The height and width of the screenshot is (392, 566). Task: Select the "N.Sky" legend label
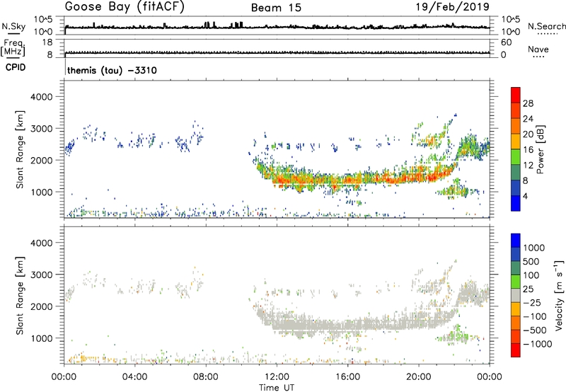pos(13,26)
